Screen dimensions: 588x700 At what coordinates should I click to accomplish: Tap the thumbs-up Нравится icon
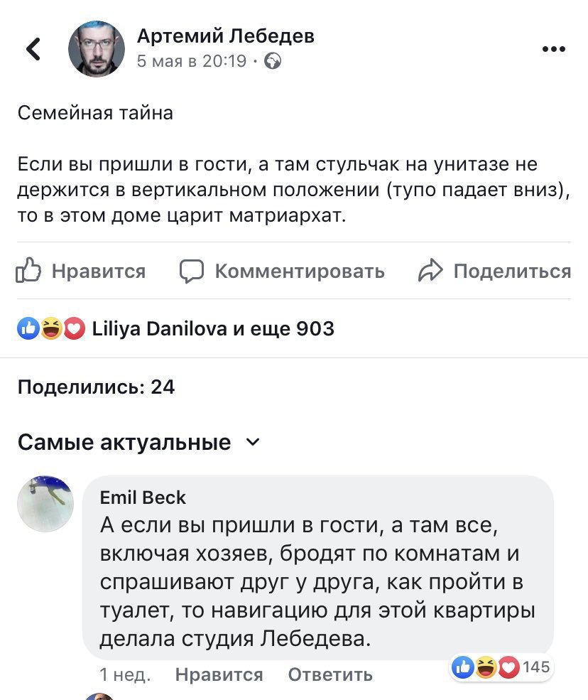(x=28, y=271)
